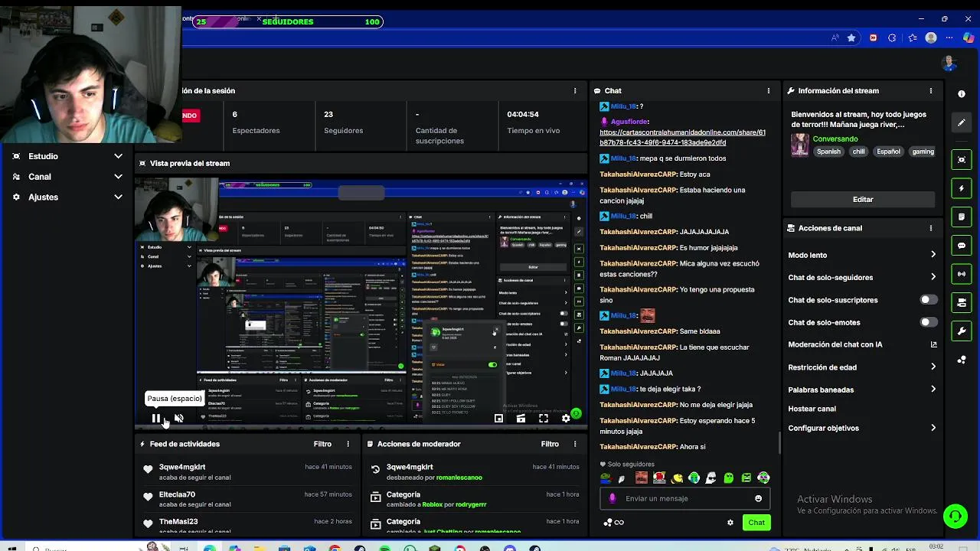
Task: Toggle stream info wrench icon in sidebar
Action: point(962,331)
